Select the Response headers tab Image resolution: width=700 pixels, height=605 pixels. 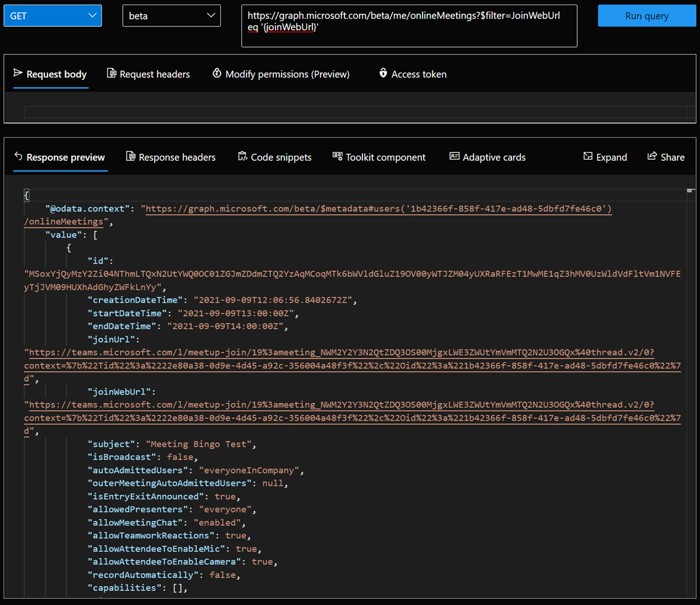coord(171,157)
